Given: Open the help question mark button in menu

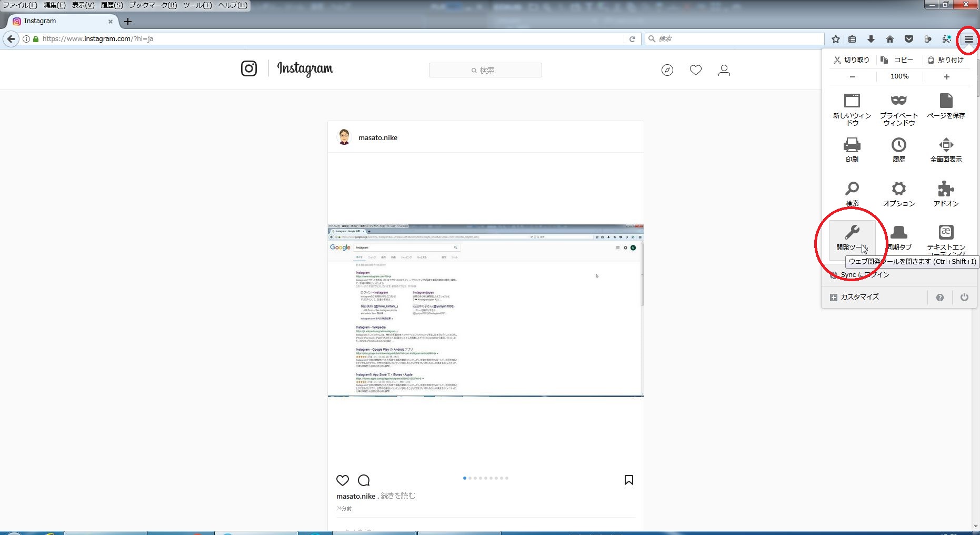Looking at the screenshot, I should [940, 298].
